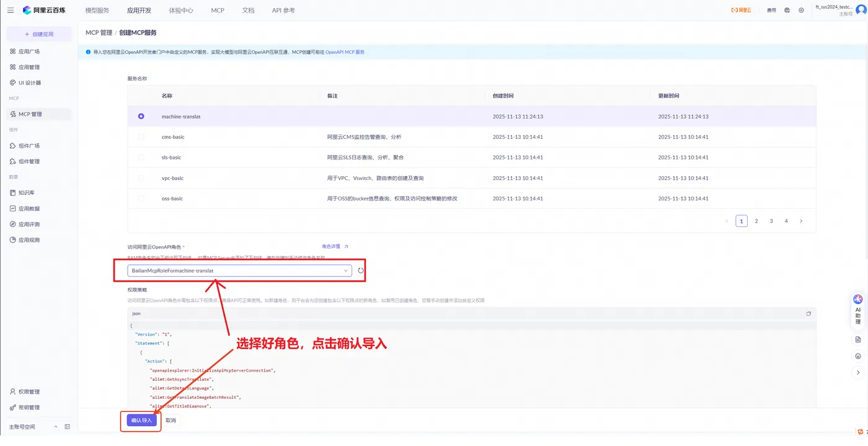Open the language globe icon
This screenshot has width=868, height=446.
click(x=787, y=10)
